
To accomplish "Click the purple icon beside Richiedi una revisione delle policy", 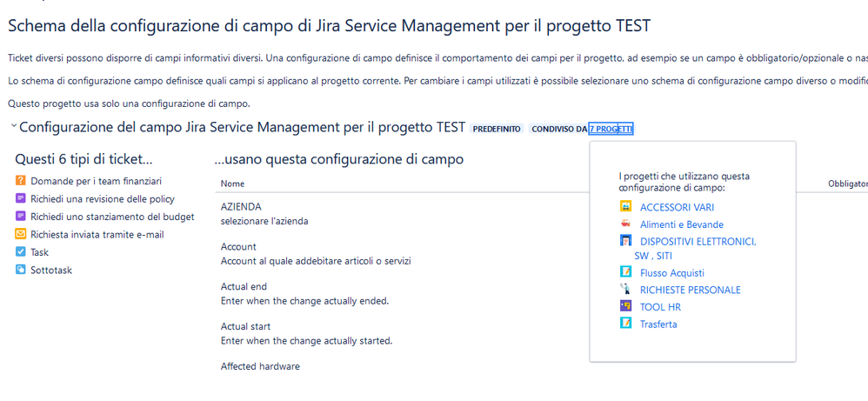I will tap(21, 197).
